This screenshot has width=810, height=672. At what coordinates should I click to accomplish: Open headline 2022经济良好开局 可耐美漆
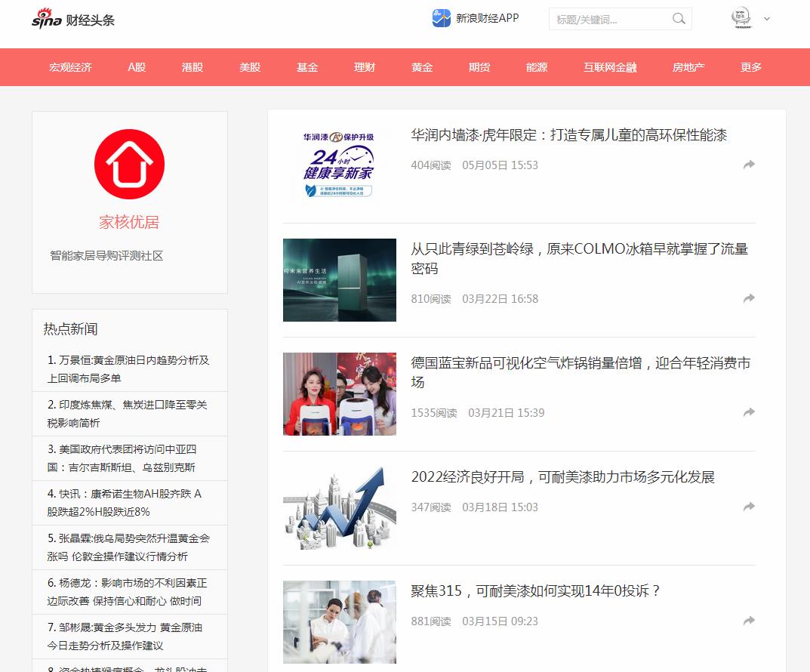(562, 476)
